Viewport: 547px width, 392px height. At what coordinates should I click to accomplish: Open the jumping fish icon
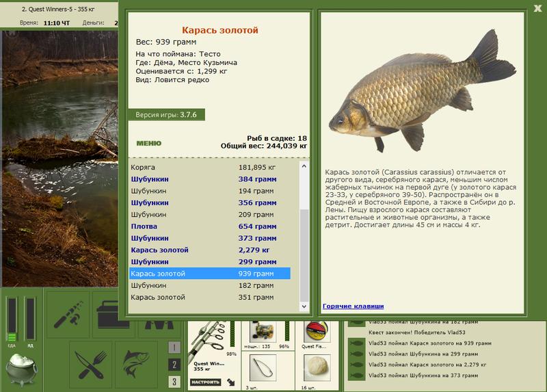pos(136,365)
